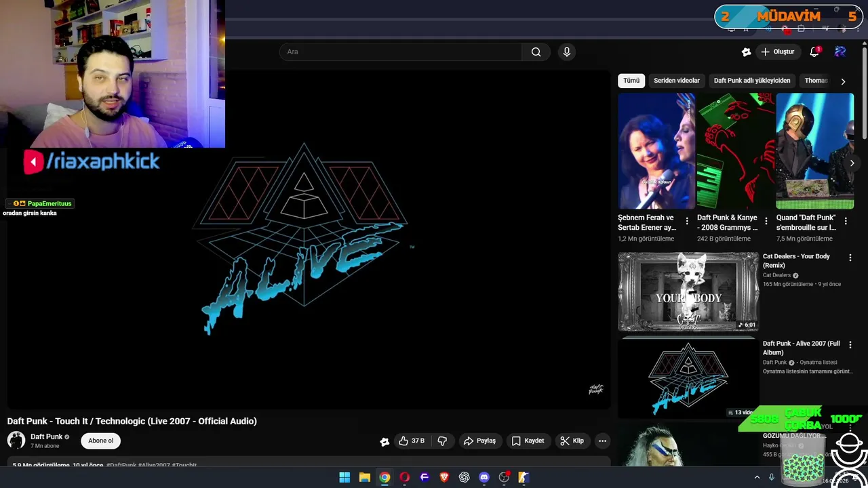Open options for Şebnem Ferah video
868x488 pixels.
coord(687,221)
